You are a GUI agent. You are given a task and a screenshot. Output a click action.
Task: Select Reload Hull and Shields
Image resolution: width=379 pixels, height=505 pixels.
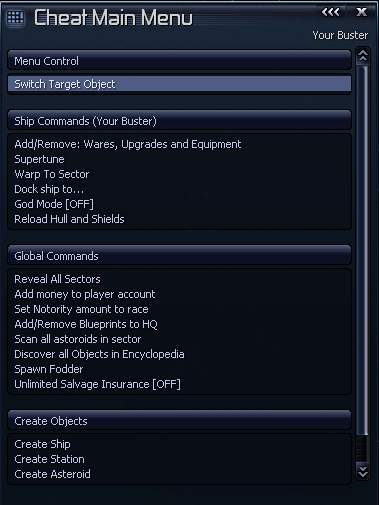[69, 219]
